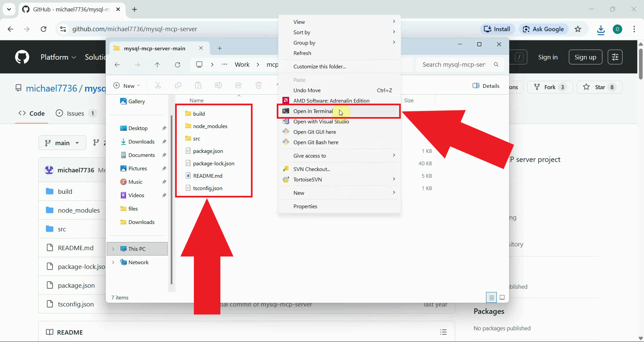Open the main branch dropdown on GitHub
The height and width of the screenshot is (342, 644).
click(62, 143)
